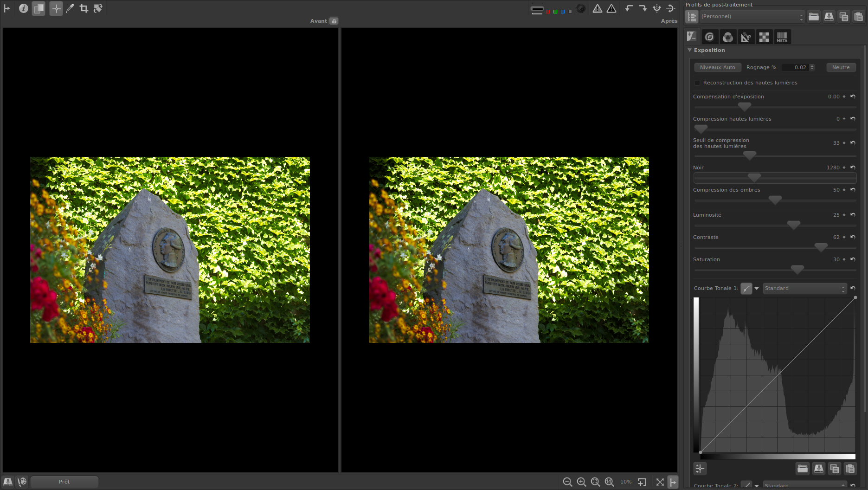The image size is (868, 490).
Task: Click the Niveaux Auto button
Action: coord(717,68)
